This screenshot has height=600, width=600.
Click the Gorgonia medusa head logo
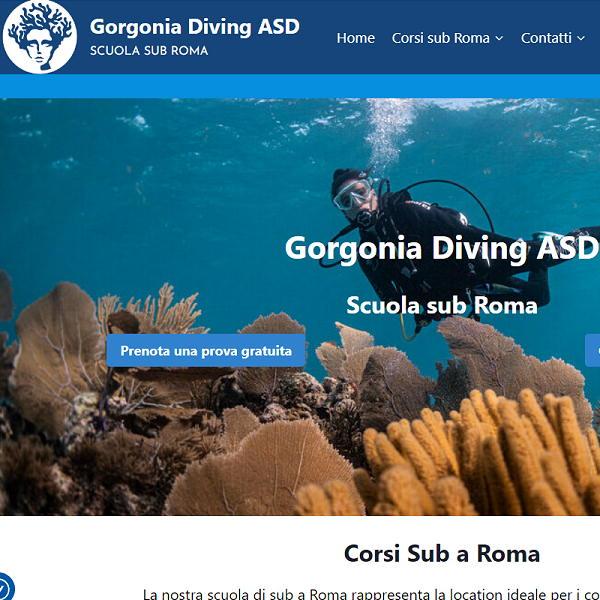[39, 37]
